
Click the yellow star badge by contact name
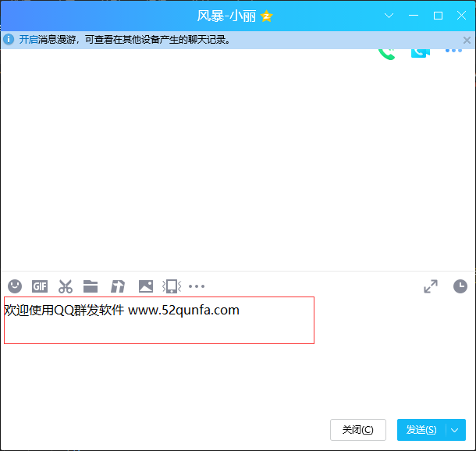coord(267,16)
